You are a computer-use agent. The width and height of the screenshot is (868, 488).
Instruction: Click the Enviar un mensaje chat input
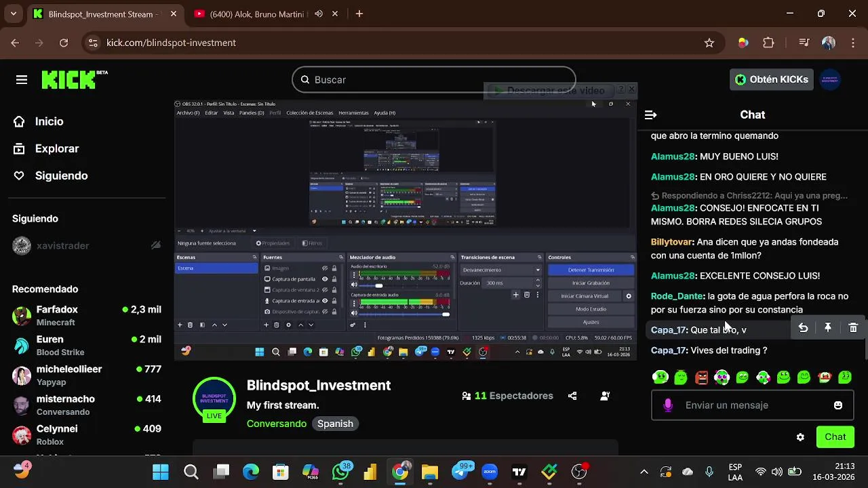click(751, 405)
